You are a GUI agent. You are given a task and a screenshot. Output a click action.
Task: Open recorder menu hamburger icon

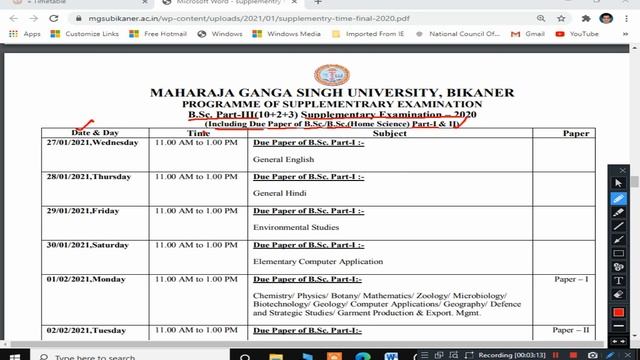[x=424, y=356]
